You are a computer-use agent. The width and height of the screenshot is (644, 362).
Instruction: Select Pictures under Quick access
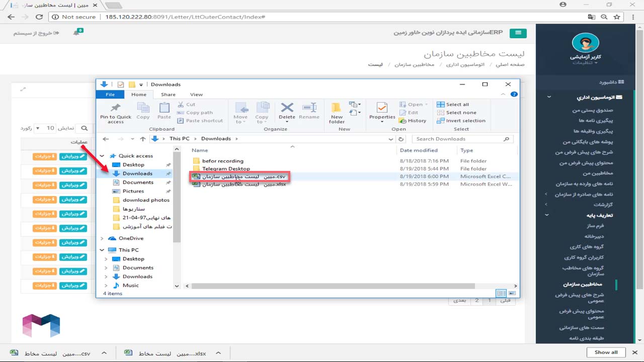click(133, 191)
